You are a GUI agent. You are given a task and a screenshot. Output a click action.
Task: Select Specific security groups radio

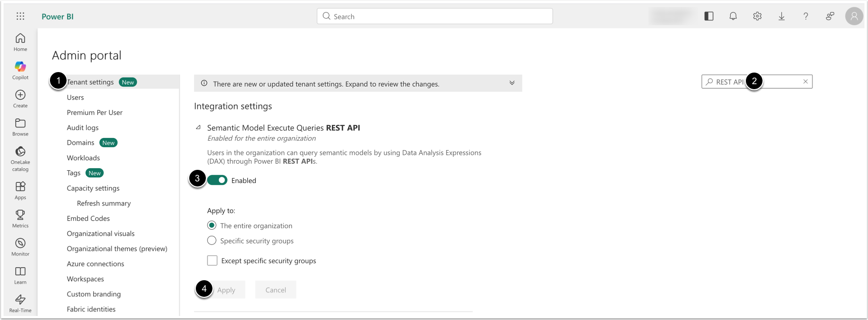click(x=212, y=240)
